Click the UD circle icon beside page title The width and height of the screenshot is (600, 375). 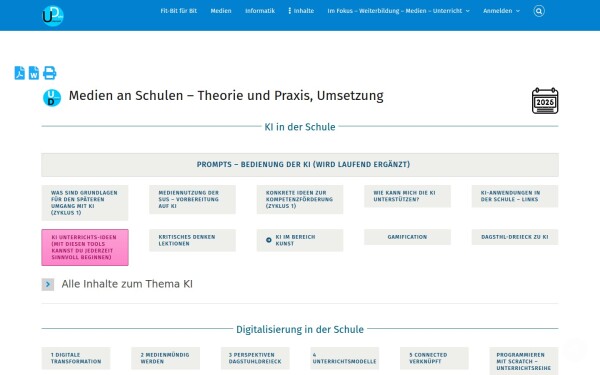coord(52,98)
